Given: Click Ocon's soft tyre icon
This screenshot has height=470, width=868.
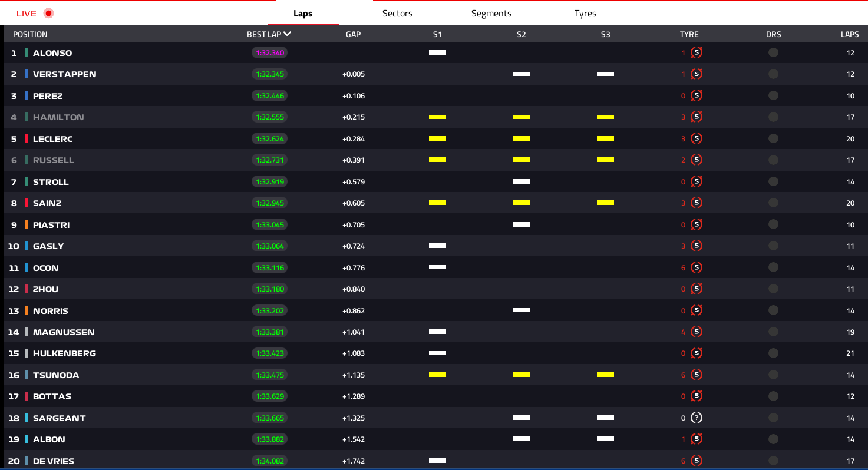Looking at the screenshot, I should 697,267.
